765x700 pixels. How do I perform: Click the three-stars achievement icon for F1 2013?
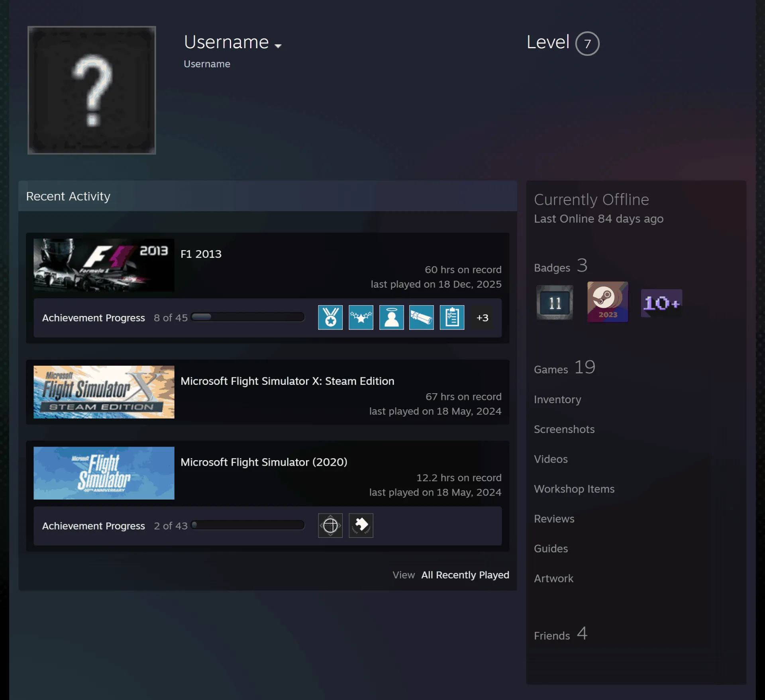coord(361,318)
